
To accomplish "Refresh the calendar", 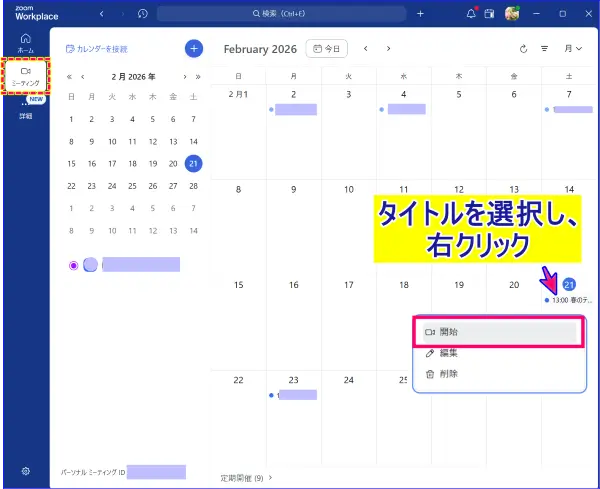I will tap(523, 49).
